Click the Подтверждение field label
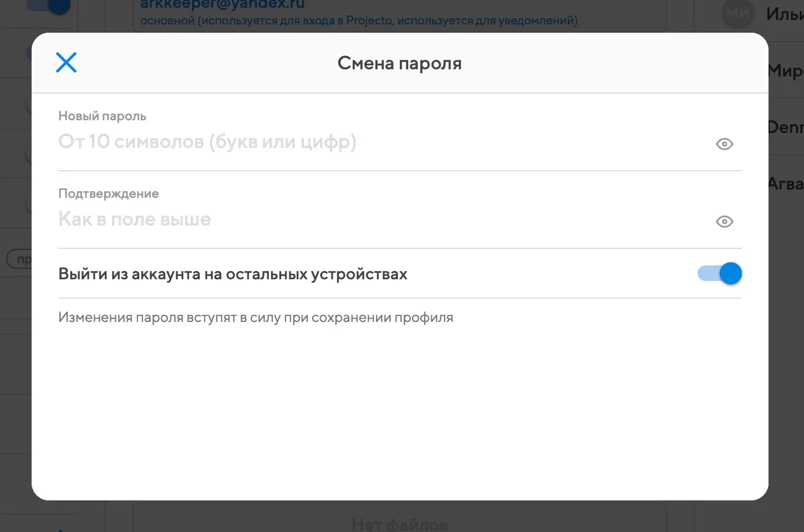Viewport: 804px width, 532px height. (108, 194)
